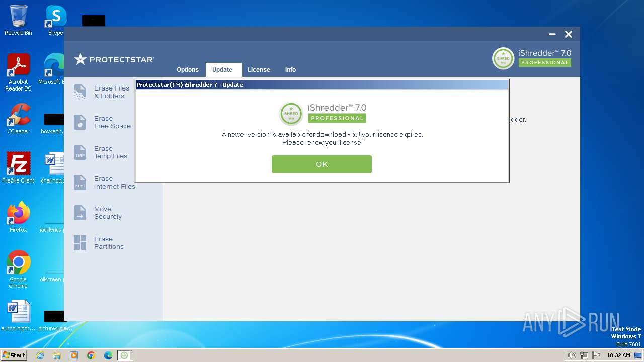
Task: Click the Erase Internet Files html icon
Action: [80, 183]
